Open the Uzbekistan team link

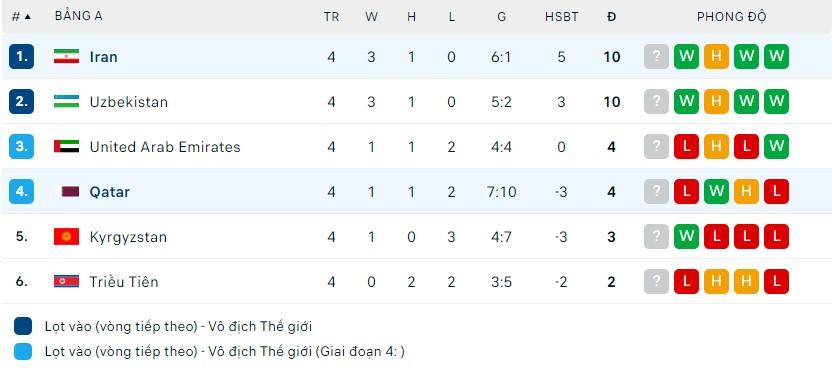click(129, 102)
